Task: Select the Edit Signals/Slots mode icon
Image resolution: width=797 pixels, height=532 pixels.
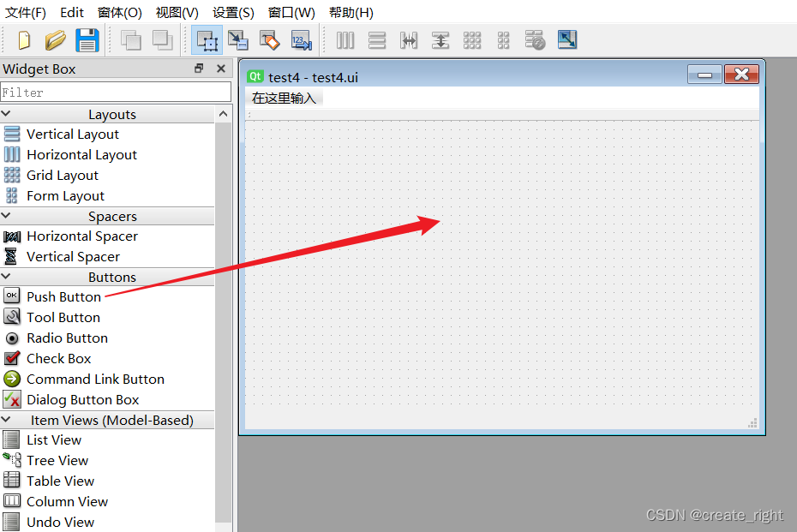Action: click(238, 40)
